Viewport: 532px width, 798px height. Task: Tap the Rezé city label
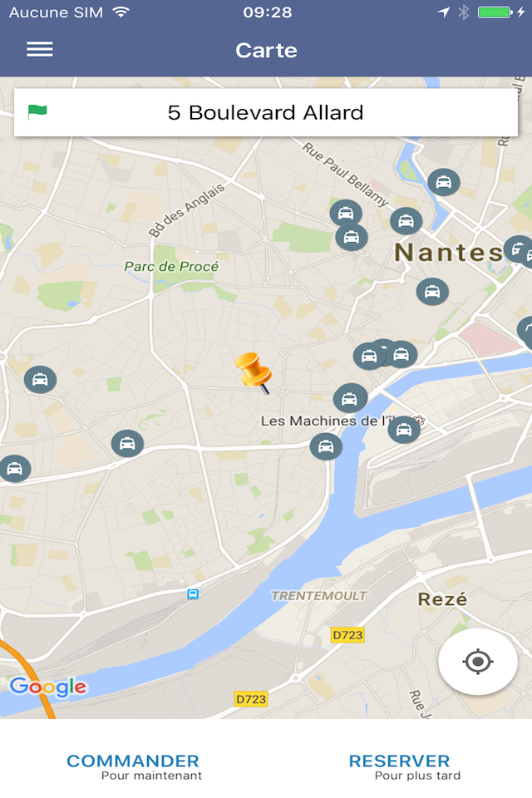pyautogui.click(x=442, y=599)
